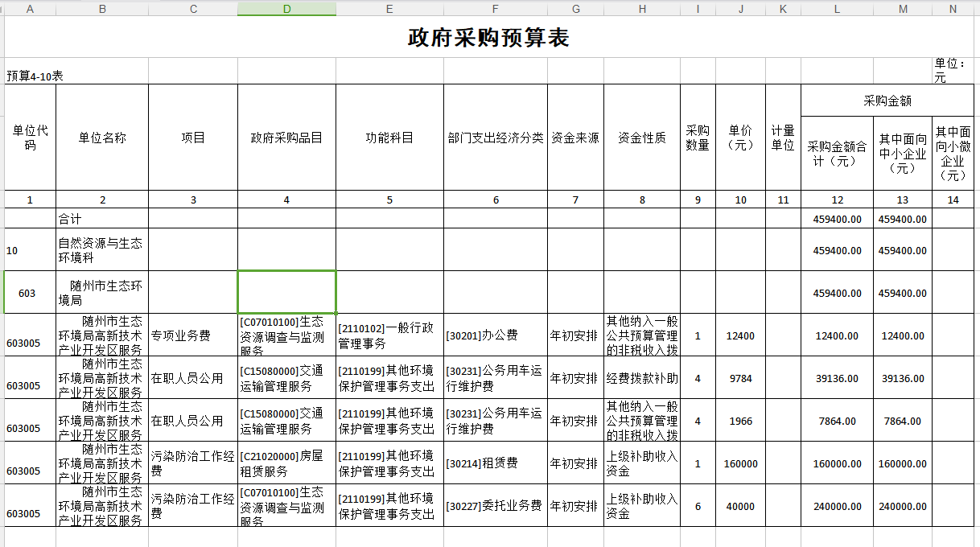The image size is (980, 547).
Task: Select column C header
Action: pos(193,8)
